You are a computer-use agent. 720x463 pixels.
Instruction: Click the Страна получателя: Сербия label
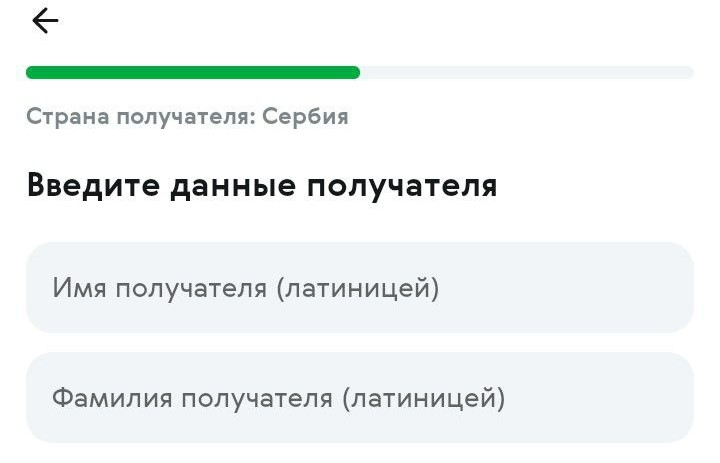(x=187, y=117)
